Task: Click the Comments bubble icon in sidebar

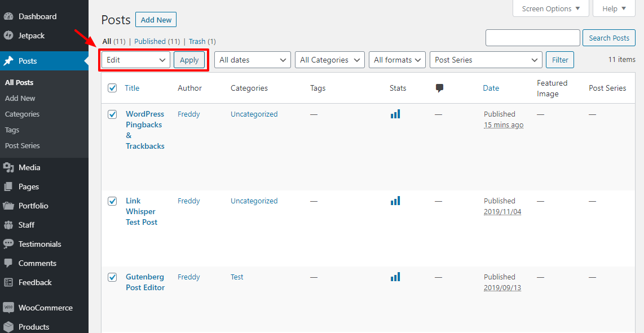Action: 8,263
